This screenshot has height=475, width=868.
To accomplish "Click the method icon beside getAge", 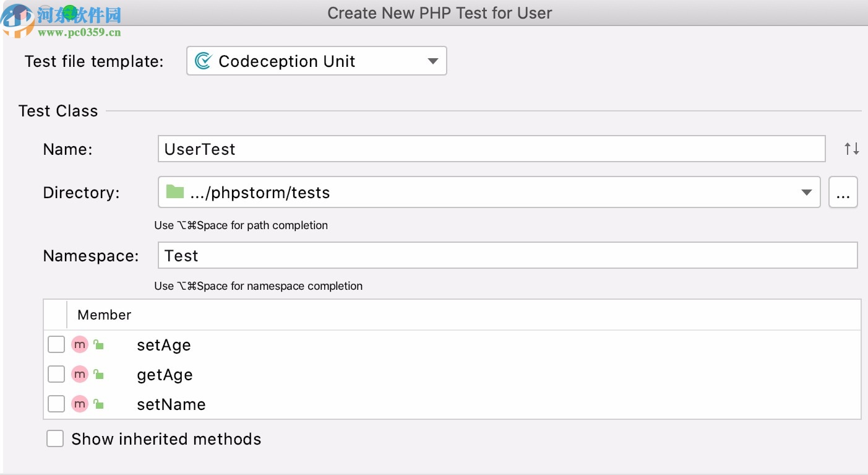I will (80, 374).
